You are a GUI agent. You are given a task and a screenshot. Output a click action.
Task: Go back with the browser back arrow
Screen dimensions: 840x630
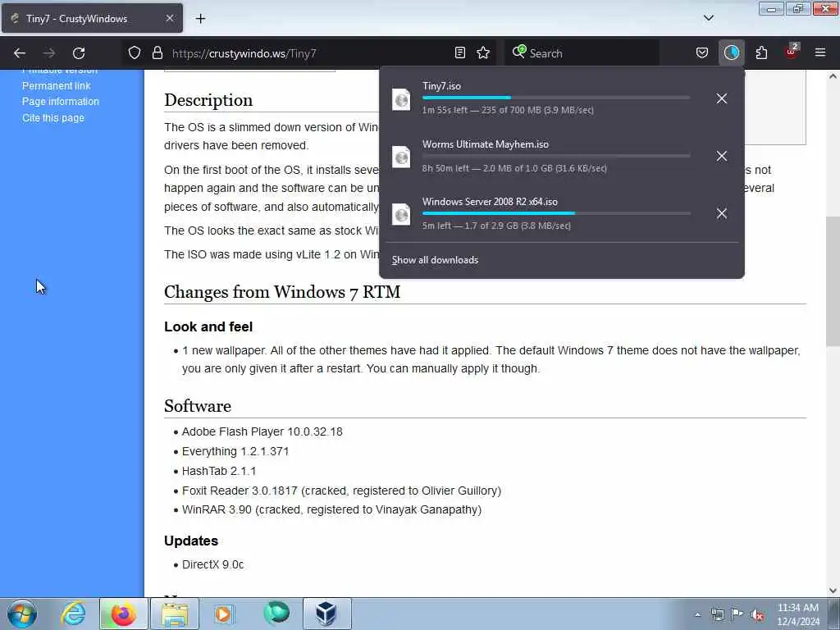point(20,53)
